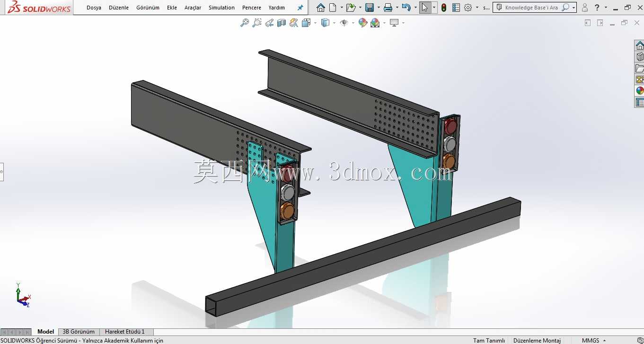The height and width of the screenshot is (344, 644).
Task: Click the Edit Appearance color ball icon
Action: 363,23
